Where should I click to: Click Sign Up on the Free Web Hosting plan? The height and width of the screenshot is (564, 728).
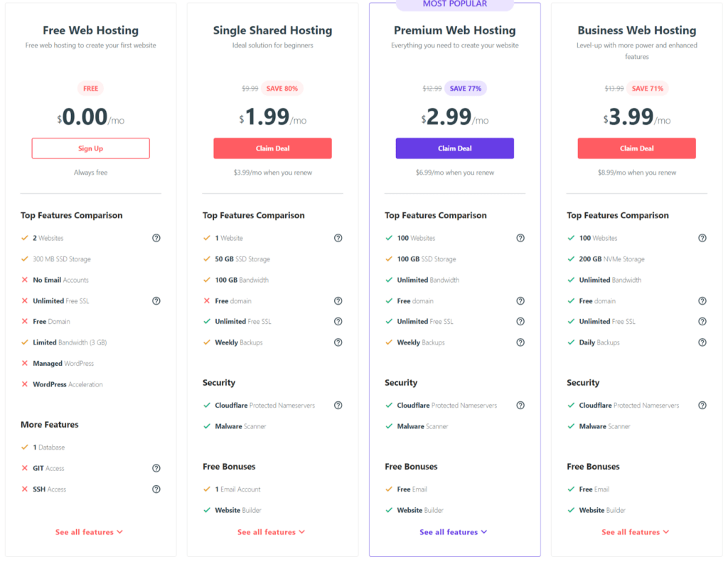90,148
